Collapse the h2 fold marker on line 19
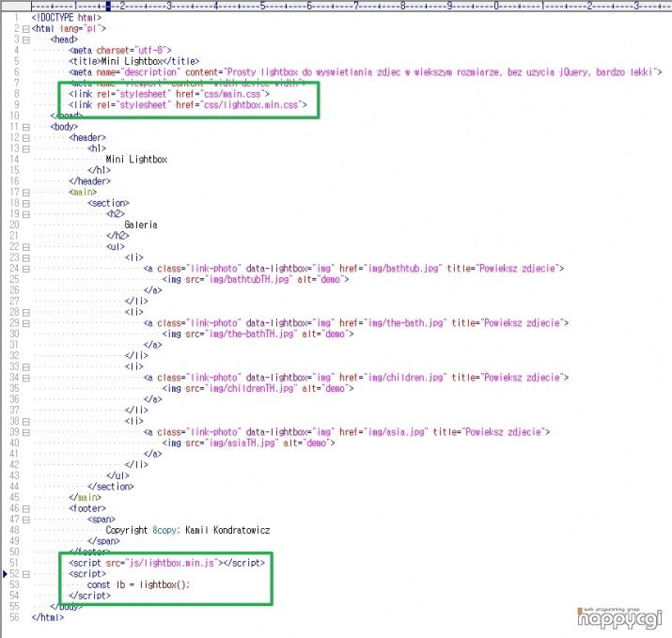Viewport: 672px width, 638px height. (25, 214)
